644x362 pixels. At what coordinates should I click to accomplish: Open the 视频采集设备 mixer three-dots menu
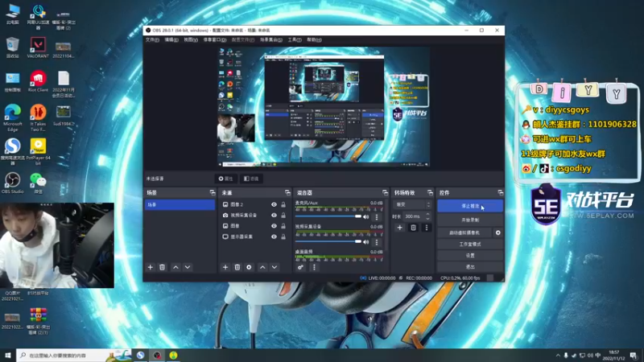pyautogui.click(x=377, y=242)
